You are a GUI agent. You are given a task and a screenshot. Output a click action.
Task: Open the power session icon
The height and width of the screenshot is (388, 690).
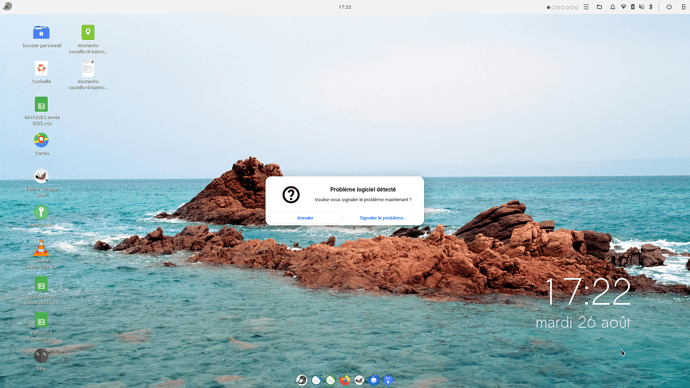[669, 7]
